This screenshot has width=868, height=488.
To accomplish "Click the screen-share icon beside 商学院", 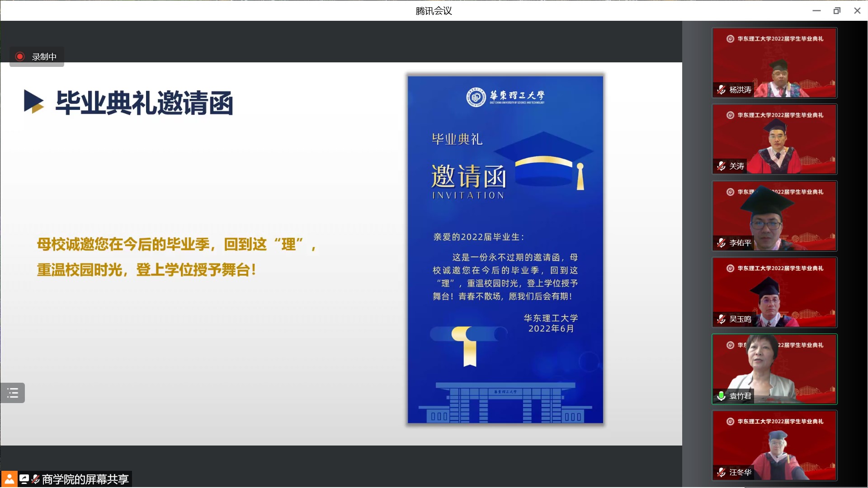I will click(x=24, y=479).
